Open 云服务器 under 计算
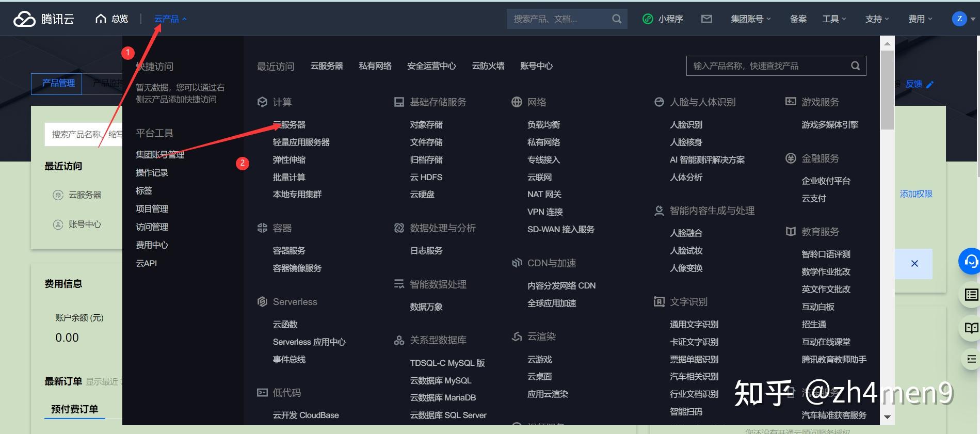 (x=289, y=125)
